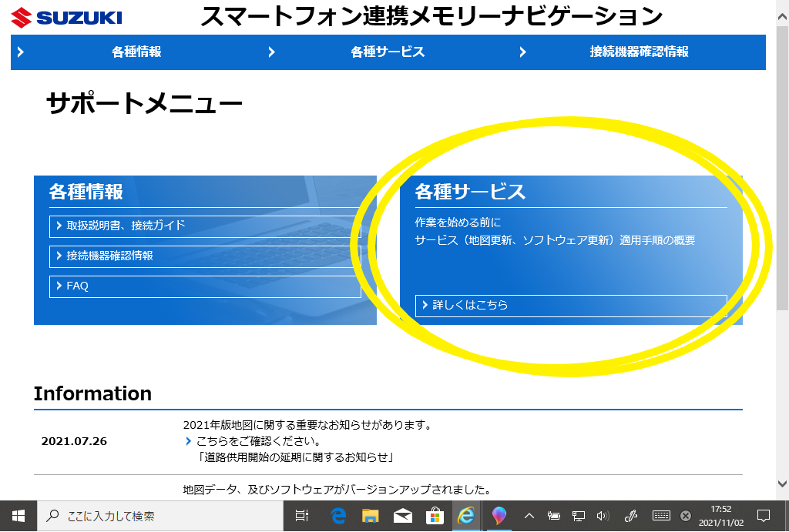The width and height of the screenshot is (789, 532).
Task: Open the volume tray icon
Action: click(603, 516)
